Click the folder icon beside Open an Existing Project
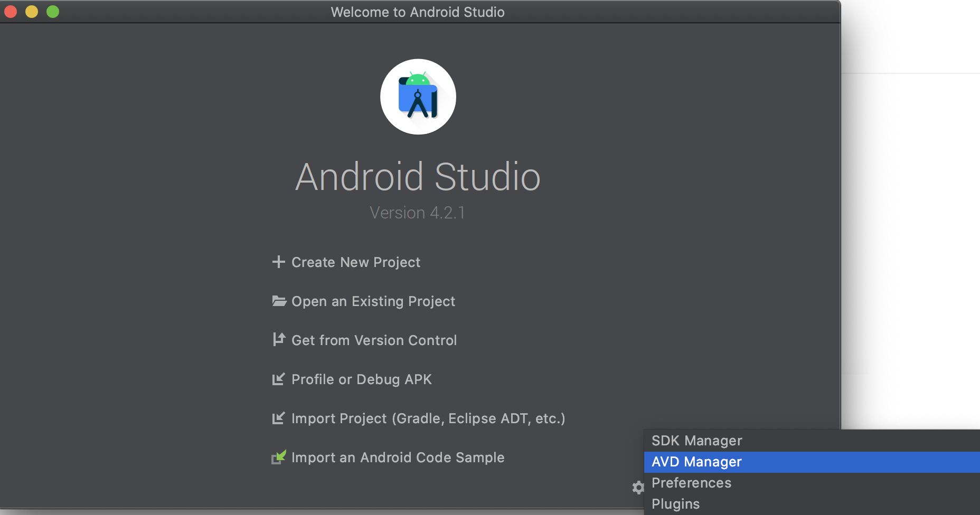Viewport: 980px width, 515px height. point(279,301)
